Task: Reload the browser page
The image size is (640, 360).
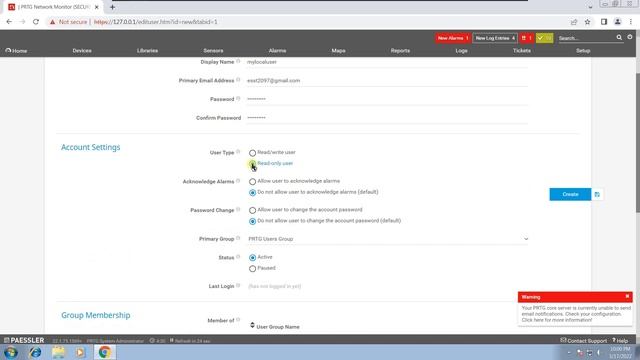Action: pyautogui.click(x=36, y=22)
